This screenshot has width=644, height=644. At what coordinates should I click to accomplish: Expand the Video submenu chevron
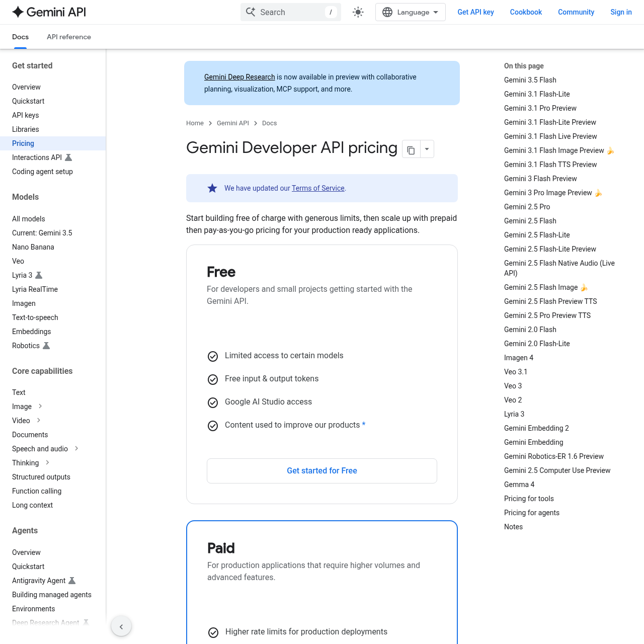coord(39,420)
